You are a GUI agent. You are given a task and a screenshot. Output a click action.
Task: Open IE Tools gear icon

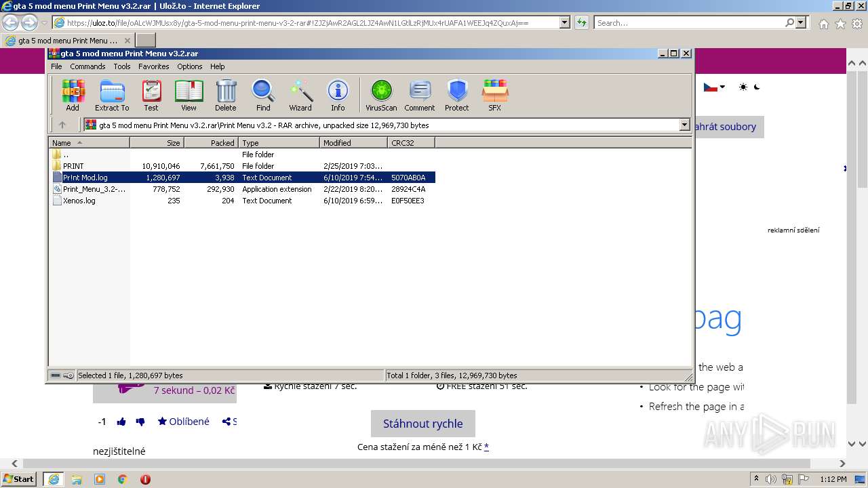856,24
